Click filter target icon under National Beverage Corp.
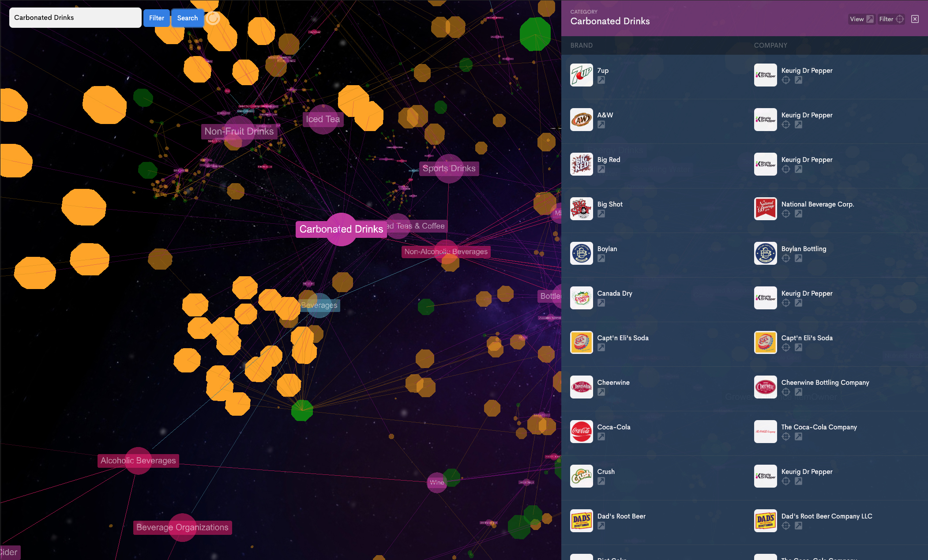Viewport: 928px width, 560px height. point(785,214)
